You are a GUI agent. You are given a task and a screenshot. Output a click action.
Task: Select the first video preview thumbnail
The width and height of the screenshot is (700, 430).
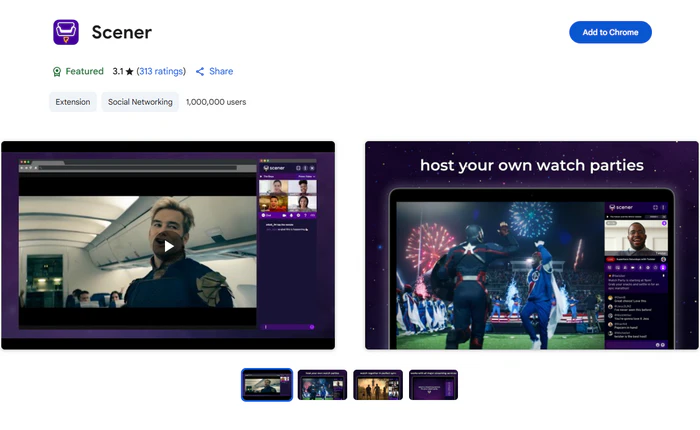pos(267,385)
